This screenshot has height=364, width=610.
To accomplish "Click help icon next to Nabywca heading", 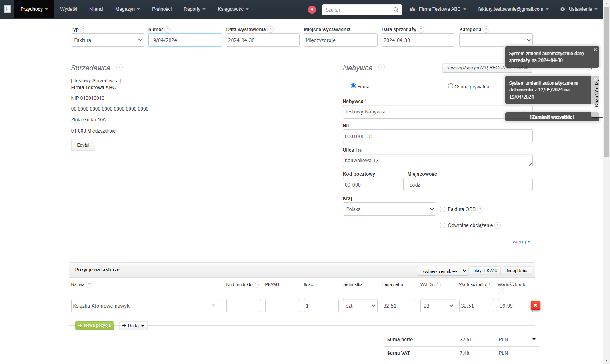I will point(382,67).
